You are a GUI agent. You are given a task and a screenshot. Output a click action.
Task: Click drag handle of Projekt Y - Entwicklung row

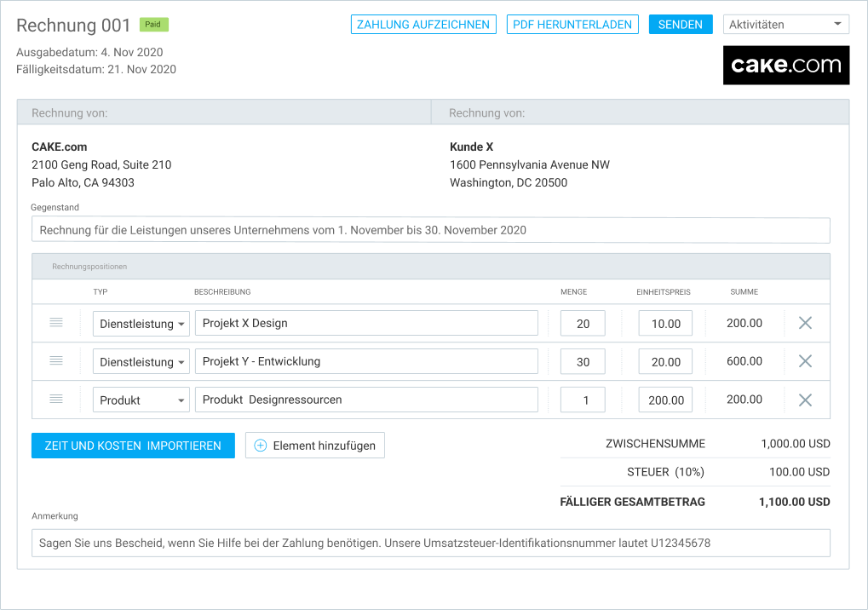tap(56, 361)
